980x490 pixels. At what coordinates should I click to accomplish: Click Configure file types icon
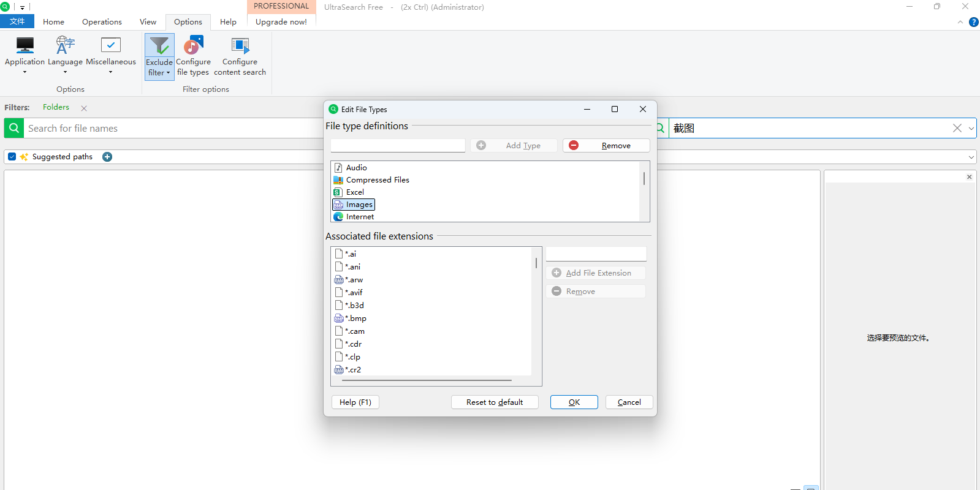[x=193, y=46]
